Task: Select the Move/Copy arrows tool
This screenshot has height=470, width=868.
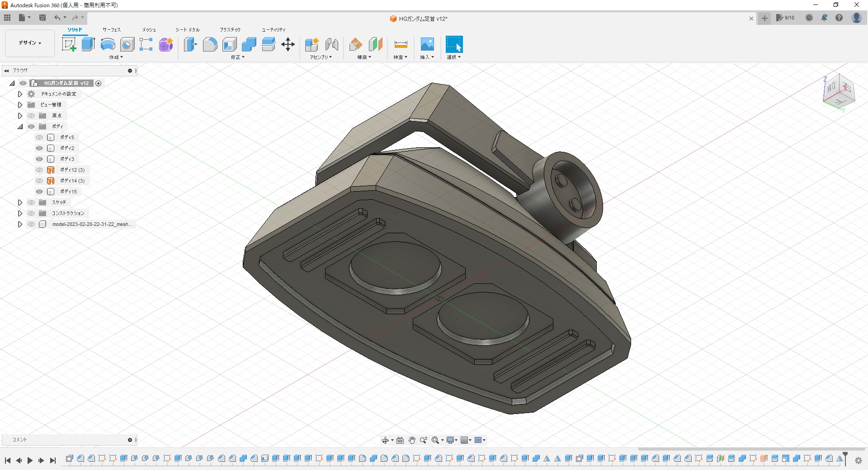Action: (x=288, y=44)
